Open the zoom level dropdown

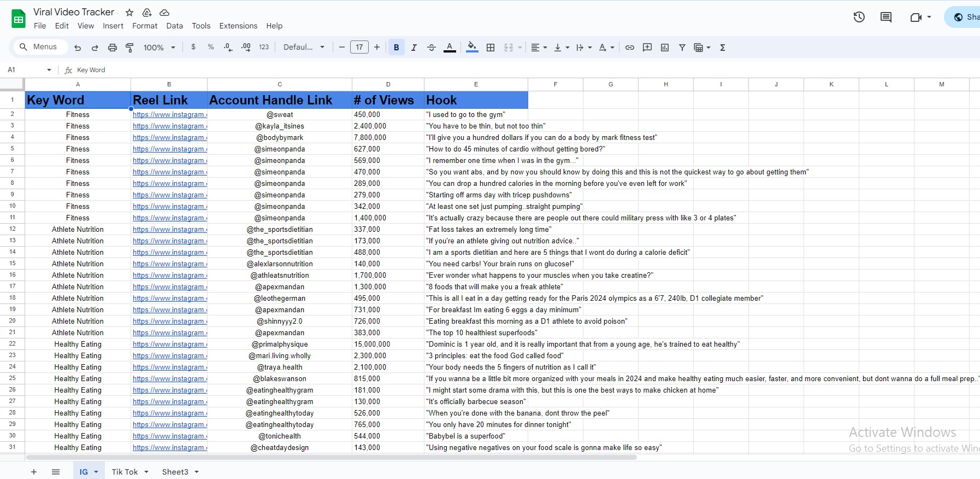159,48
